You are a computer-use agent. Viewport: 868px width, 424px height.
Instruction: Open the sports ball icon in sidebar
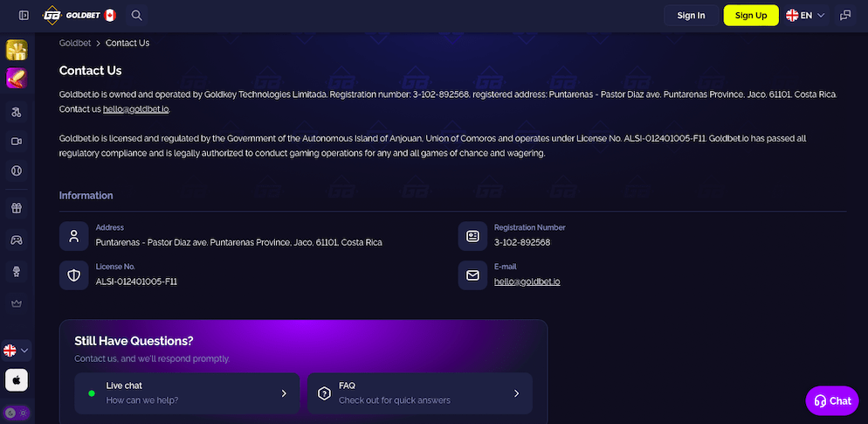16,171
